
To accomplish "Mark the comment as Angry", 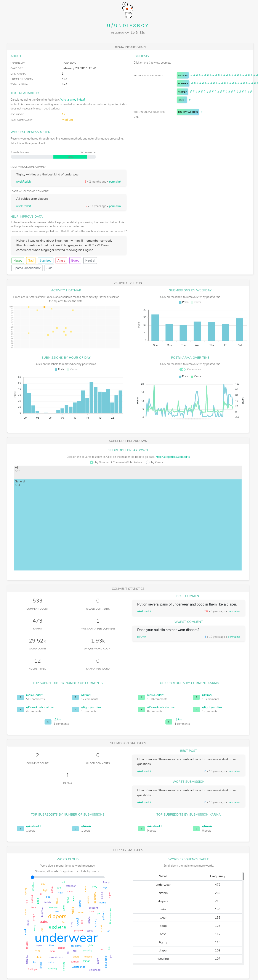I will point(61,260).
